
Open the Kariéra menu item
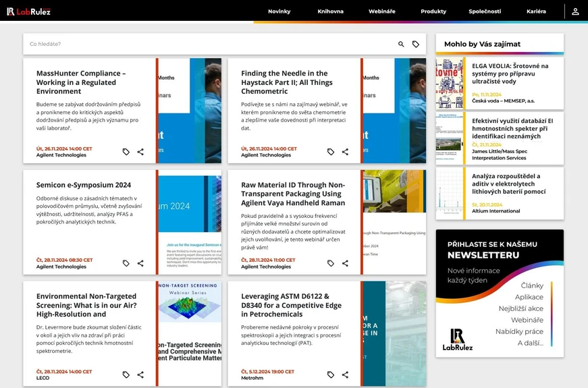[x=536, y=11]
